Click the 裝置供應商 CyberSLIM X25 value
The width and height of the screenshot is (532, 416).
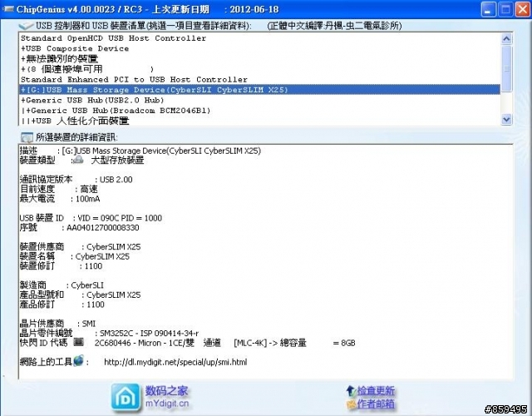tap(114, 247)
